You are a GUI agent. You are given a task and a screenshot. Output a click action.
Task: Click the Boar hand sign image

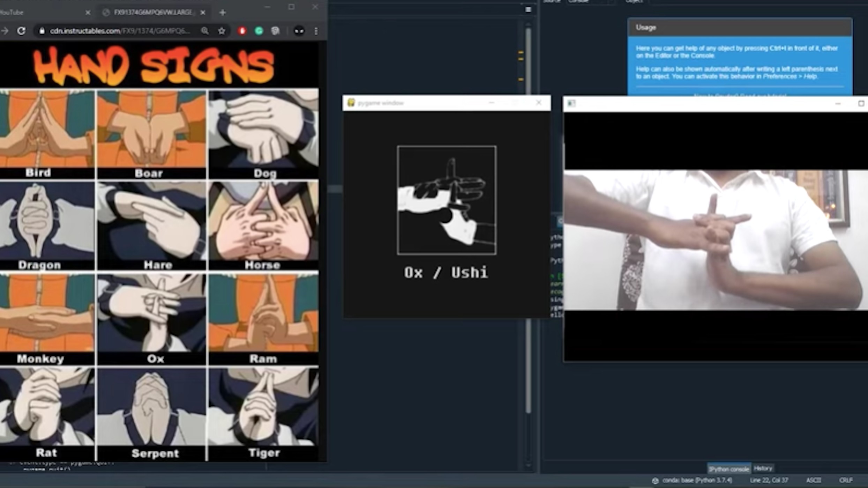[x=151, y=129]
